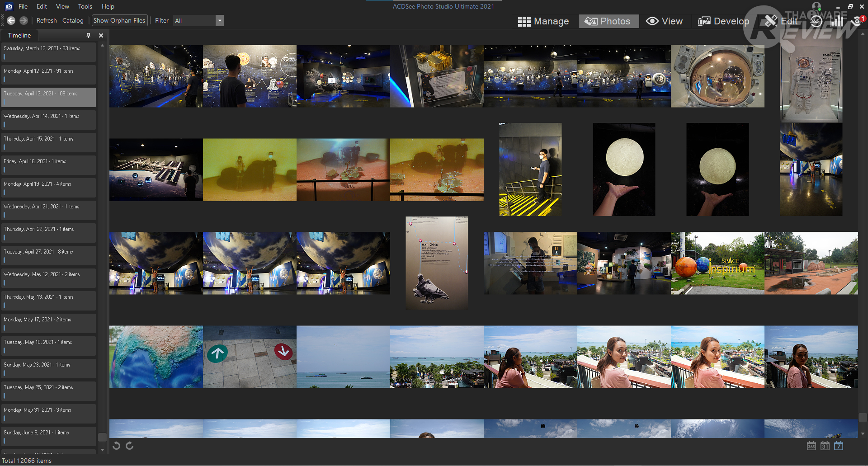Viewport: 868px width, 466px height.
Task: Pin the Timeline panel
Action: 88,35
